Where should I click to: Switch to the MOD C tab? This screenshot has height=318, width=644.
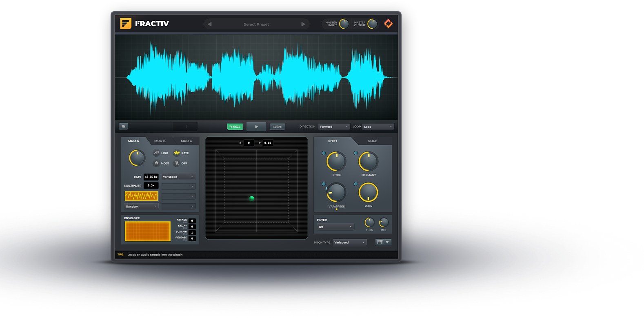pos(187,141)
